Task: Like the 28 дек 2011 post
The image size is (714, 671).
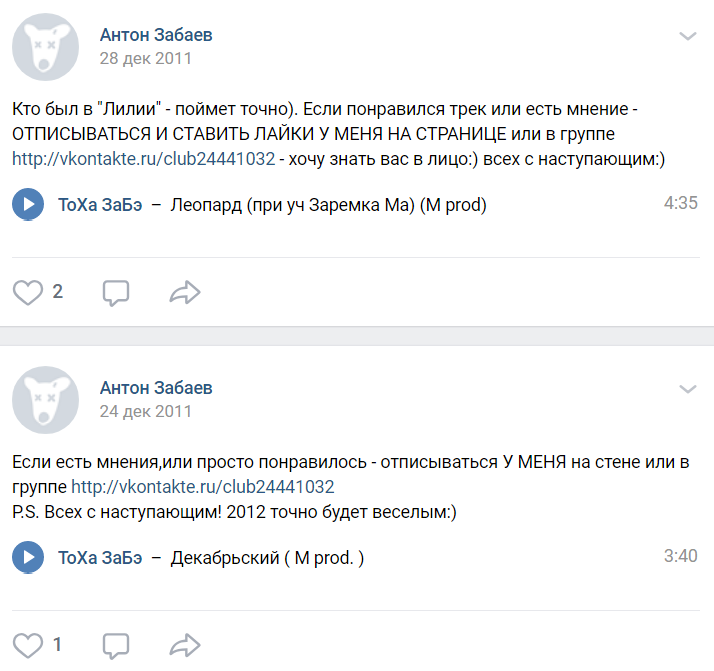Action: pyautogui.click(x=28, y=292)
